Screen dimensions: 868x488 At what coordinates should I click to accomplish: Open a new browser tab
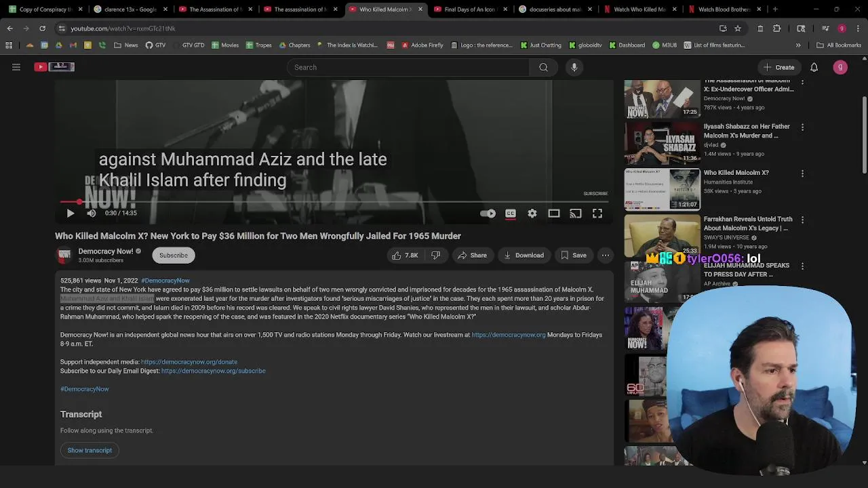(775, 9)
